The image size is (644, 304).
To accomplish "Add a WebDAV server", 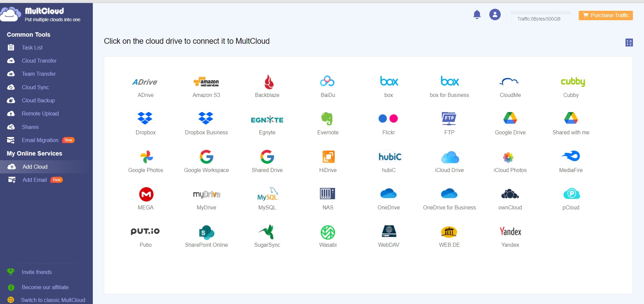I will (x=389, y=231).
